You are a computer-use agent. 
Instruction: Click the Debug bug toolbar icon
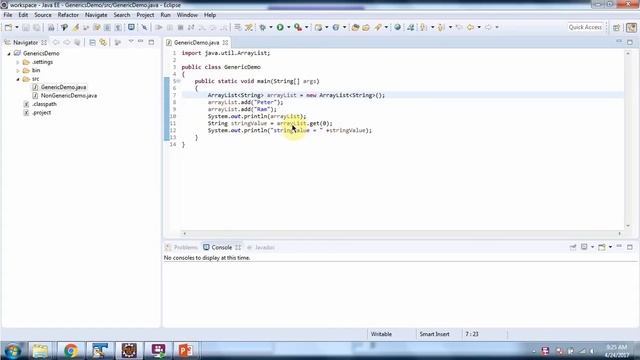[x=262, y=27]
